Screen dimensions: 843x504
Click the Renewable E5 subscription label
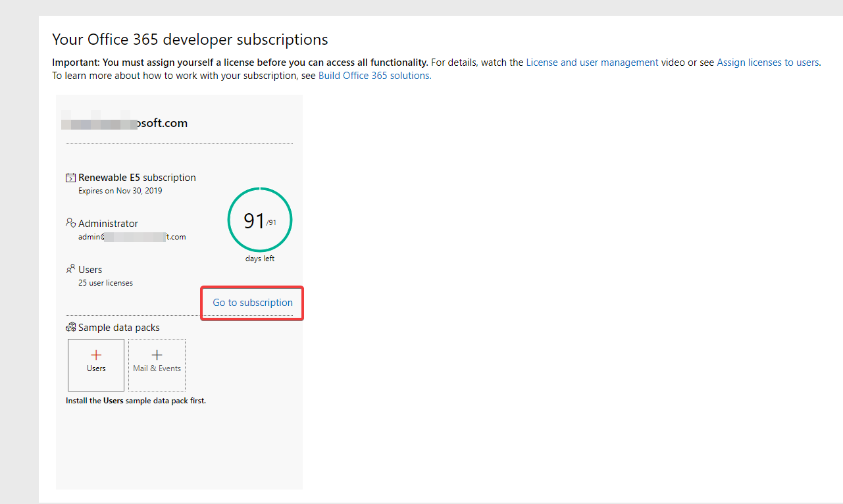click(x=137, y=178)
